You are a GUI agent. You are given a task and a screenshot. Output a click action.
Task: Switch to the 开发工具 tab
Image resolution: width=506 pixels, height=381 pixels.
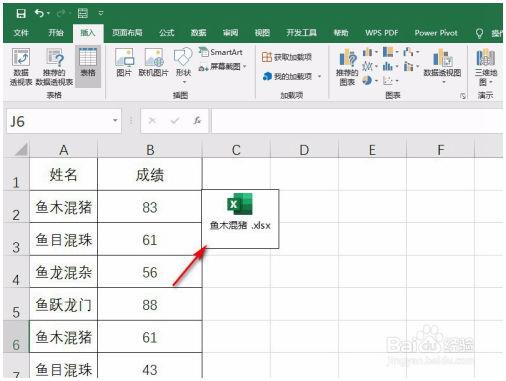pos(301,33)
